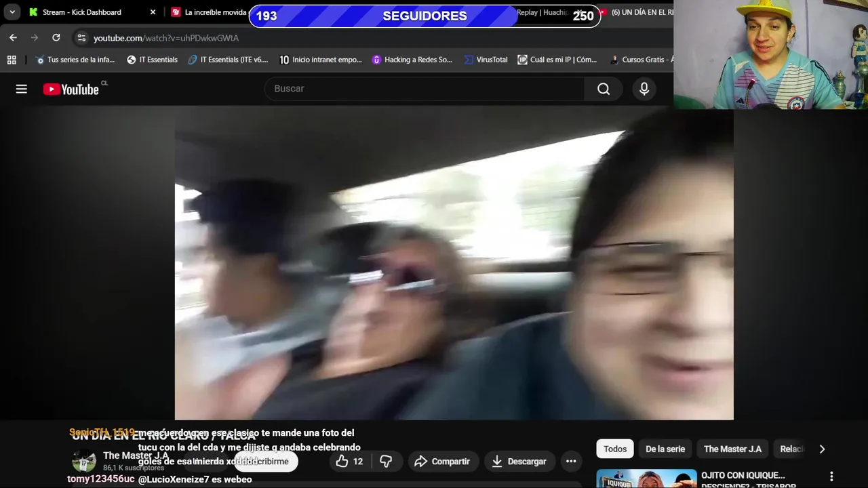Select the De la serie filter chip
Screen dimensions: 868x488
[x=665, y=449]
